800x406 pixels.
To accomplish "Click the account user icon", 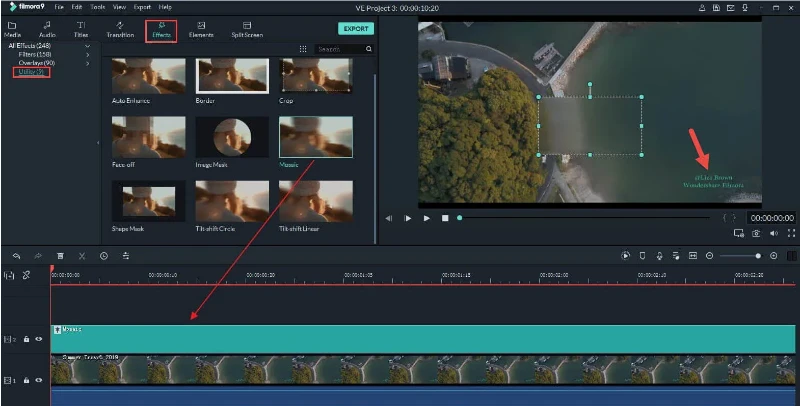I will tap(703, 8).
